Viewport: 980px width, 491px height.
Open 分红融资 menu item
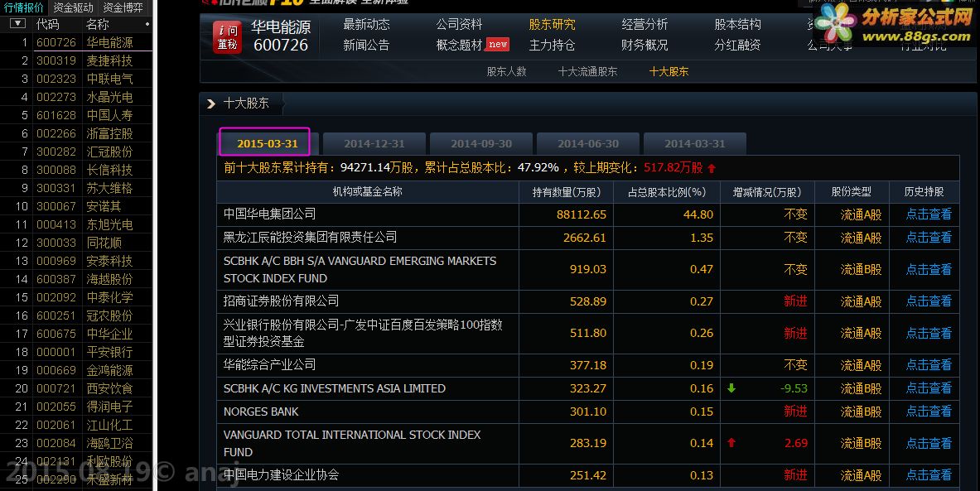pyautogui.click(x=737, y=45)
